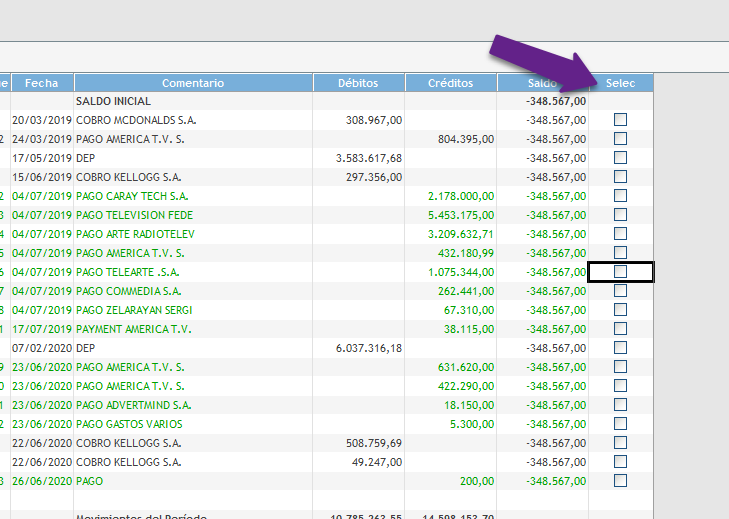Select checkbox on the 26/06/2020 PAGO row
The height and width of the screenshot is (519, 729).
tap(620, 481)
